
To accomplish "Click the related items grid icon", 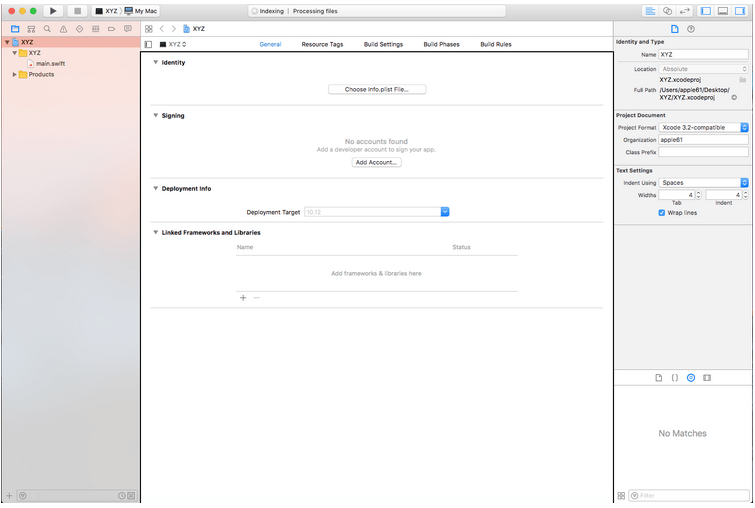I will point(149,29).
